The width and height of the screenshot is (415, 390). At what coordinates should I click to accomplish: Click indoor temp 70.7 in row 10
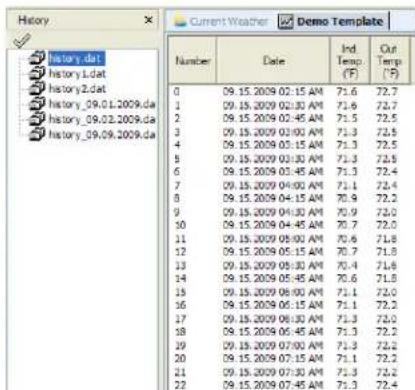click(347, 225)
